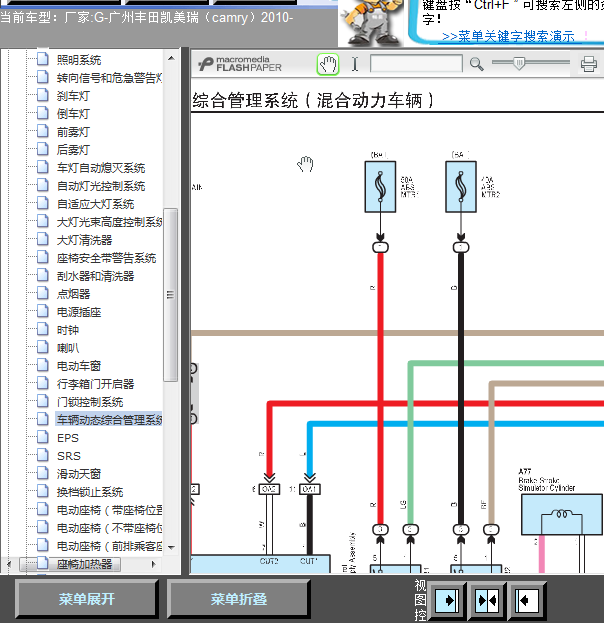Open 电动座椅（带座椅位置 tree item
Viewport: 604px width, 623px height.
109,510
